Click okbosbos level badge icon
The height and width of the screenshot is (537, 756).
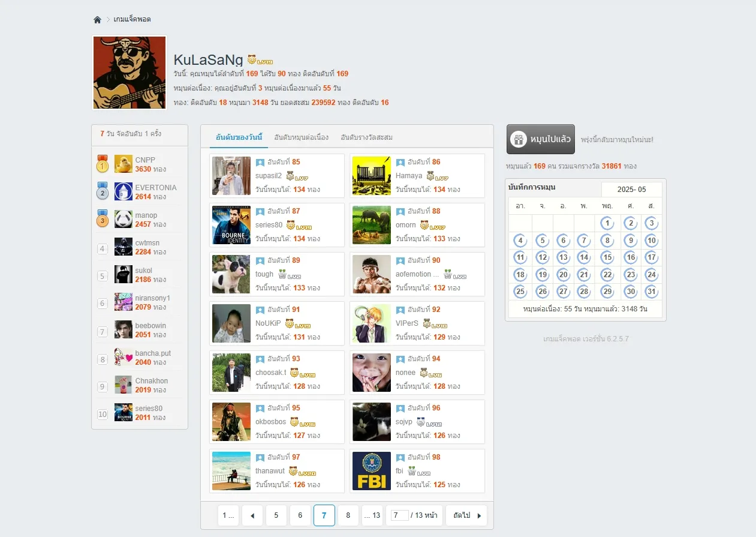303,422
